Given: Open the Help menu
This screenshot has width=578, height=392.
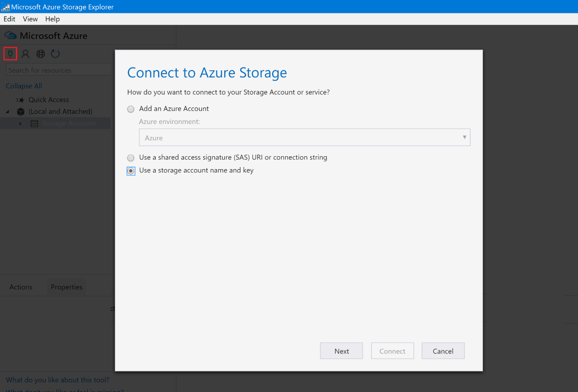Looking at the screenshot, I should [52, 19].
